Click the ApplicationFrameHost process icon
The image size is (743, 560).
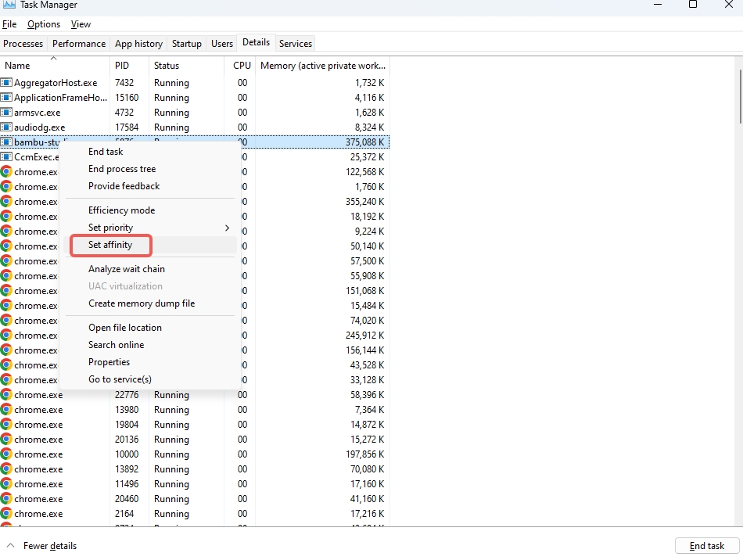[6, 98]
